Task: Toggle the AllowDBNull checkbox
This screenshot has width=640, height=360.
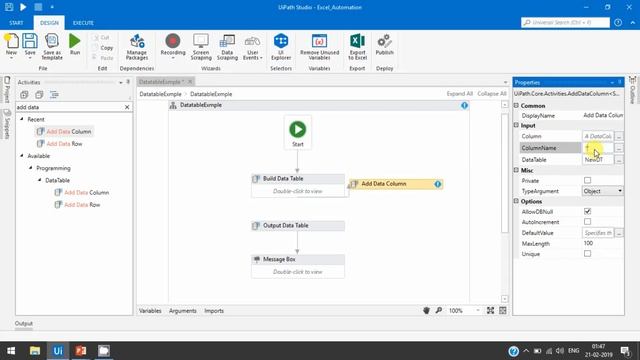Action: pyautogui.click(x=587, y=211)
